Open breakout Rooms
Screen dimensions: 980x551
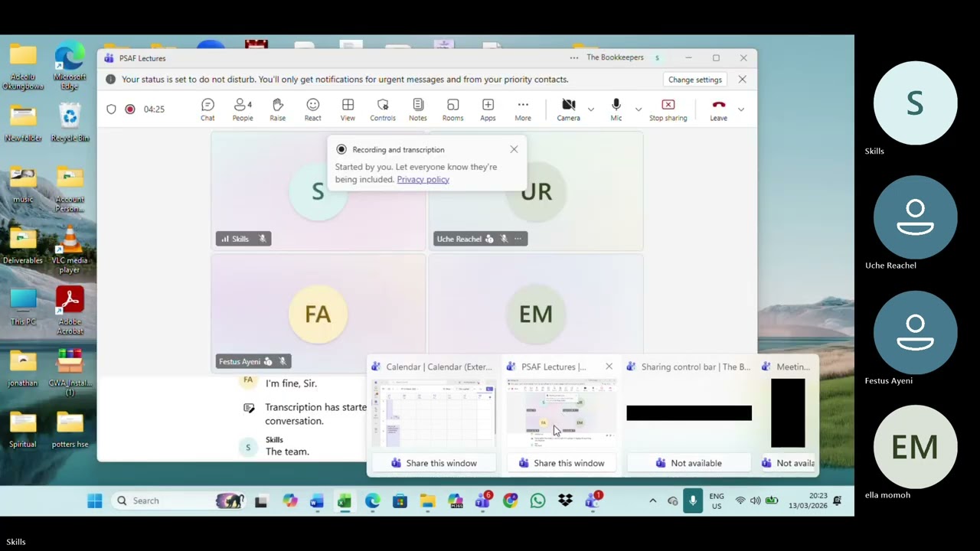pos(452,109)
